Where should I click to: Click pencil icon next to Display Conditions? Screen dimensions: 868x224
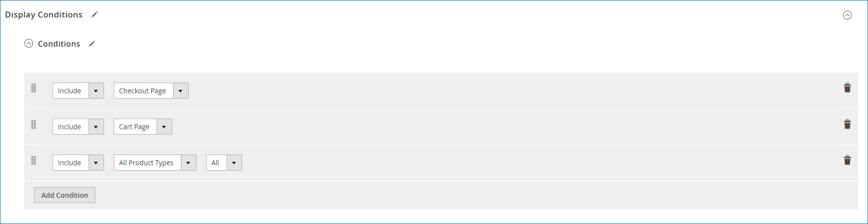(94, 15)
